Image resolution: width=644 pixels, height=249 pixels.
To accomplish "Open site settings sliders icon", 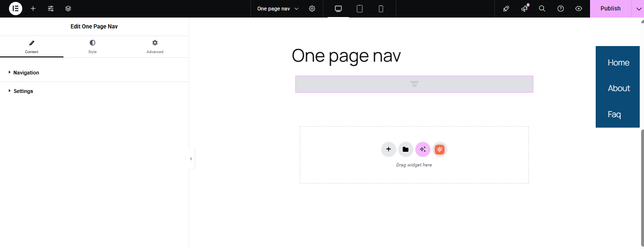I will click(51, 9).
